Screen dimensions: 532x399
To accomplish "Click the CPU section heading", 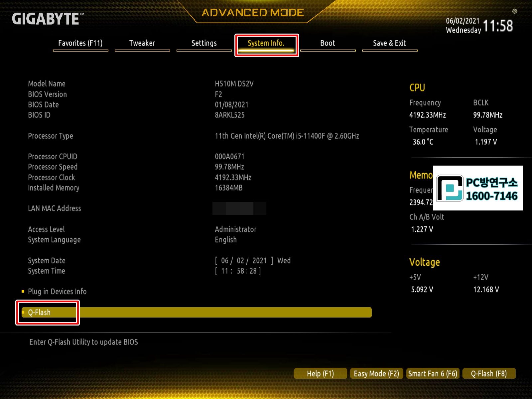I will 417,88.
